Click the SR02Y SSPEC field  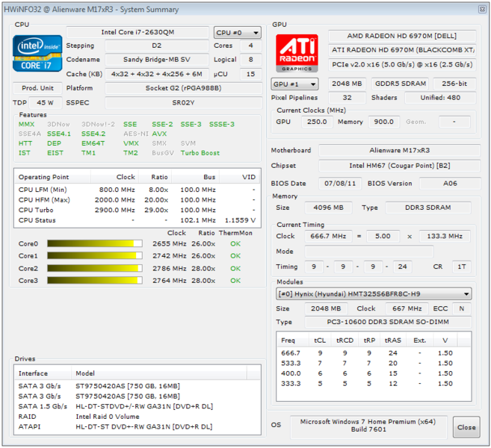pos(184,102)
